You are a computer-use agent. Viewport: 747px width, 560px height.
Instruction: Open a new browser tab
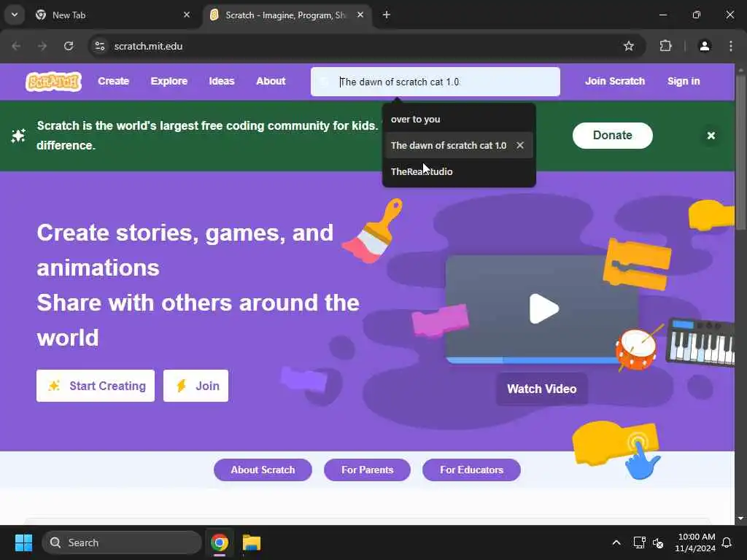click(387, 15)
